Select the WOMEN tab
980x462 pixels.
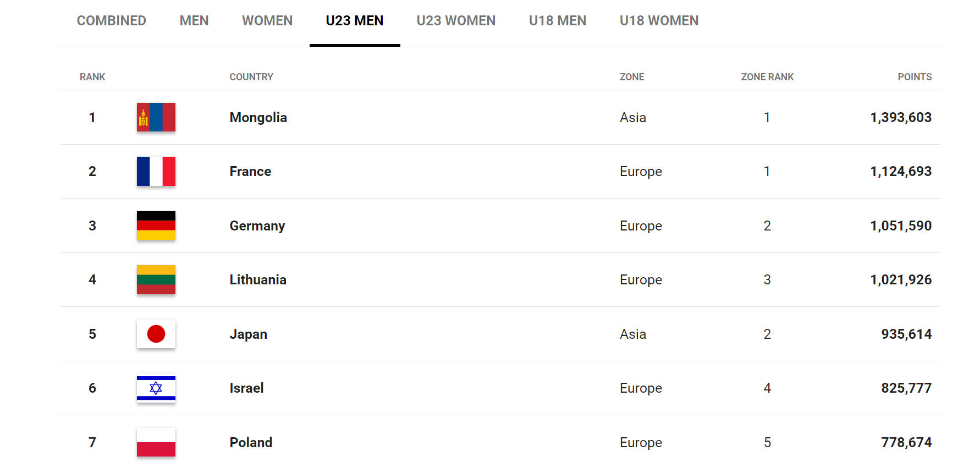tap(267, 21)
